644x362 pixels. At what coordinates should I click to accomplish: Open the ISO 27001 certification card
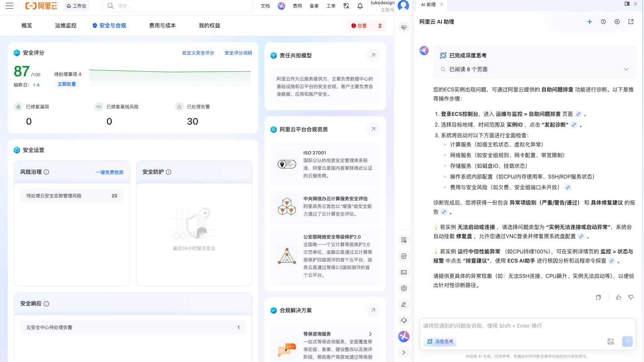click(325, 164)
